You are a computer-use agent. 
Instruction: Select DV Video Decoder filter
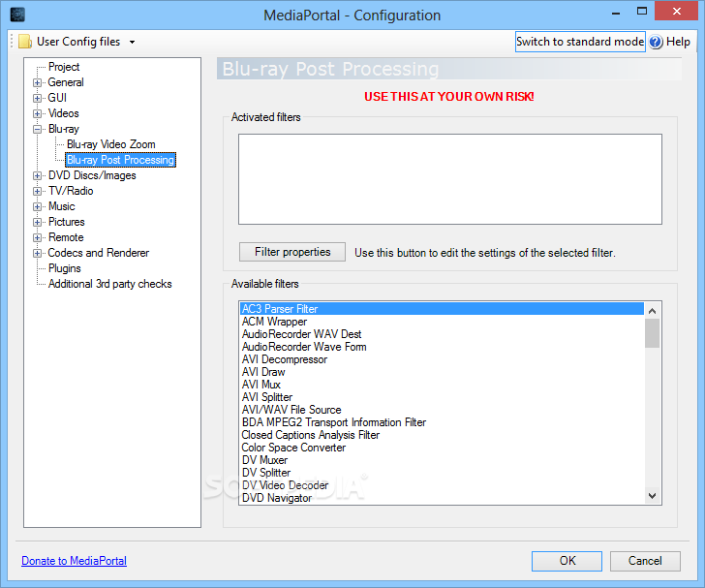[442, 485]
